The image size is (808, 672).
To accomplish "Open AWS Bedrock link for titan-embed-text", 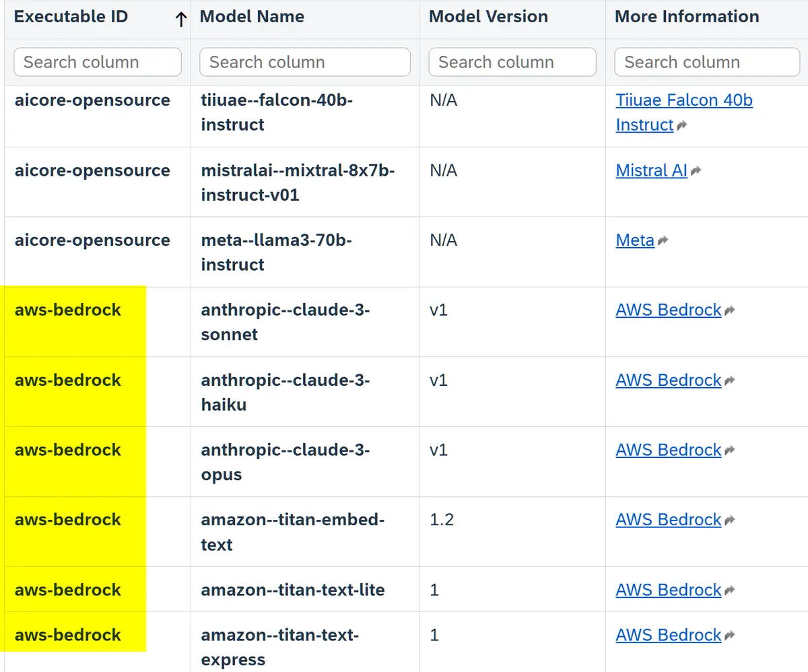I will (x=669, y=519).
